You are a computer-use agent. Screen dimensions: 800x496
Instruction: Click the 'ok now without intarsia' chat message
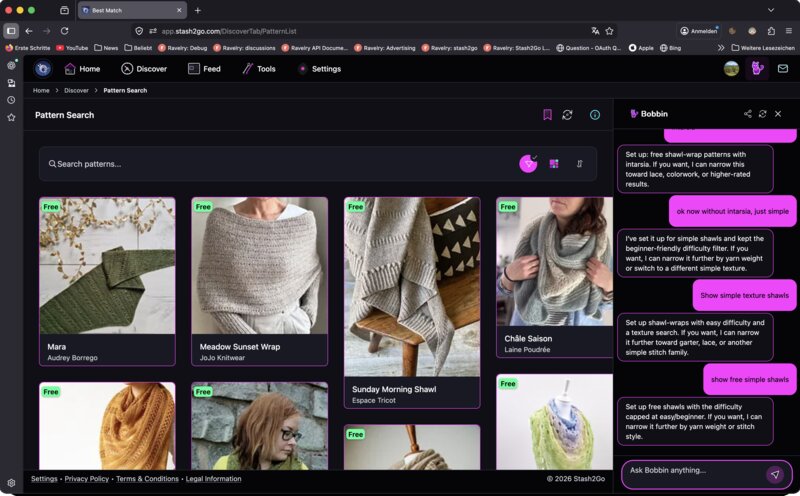point(732,211)
